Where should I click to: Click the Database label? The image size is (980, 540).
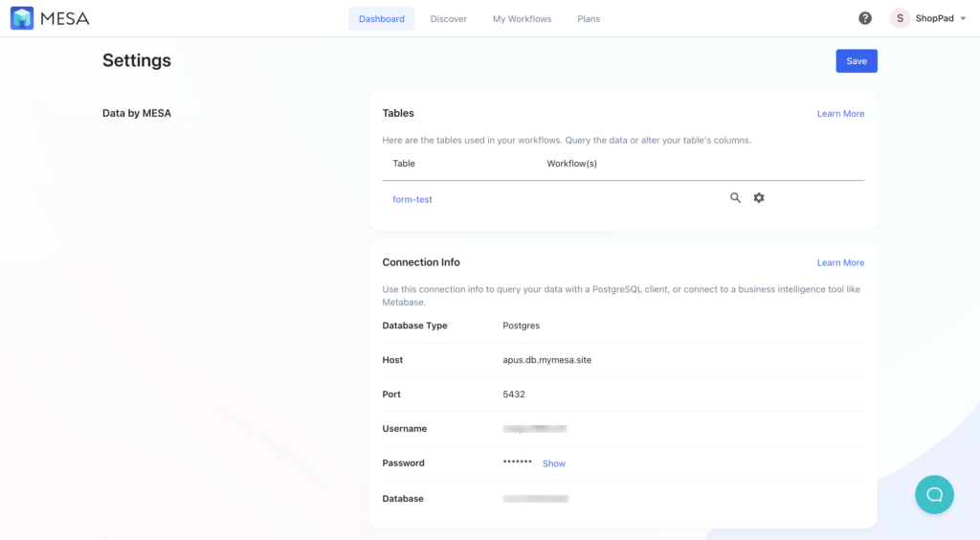pos(403,499)
